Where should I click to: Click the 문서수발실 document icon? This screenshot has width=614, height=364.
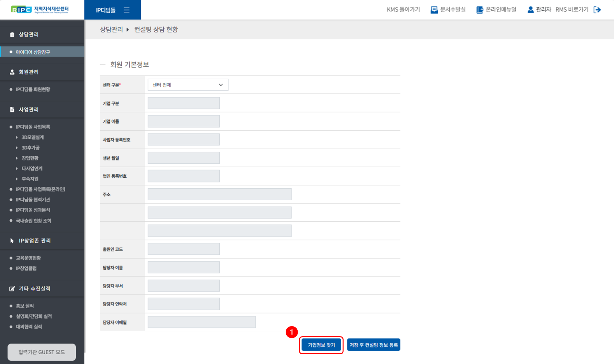coord(434,10)
